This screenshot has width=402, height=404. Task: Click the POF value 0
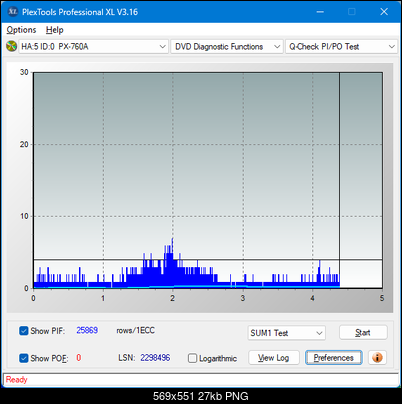79,358
